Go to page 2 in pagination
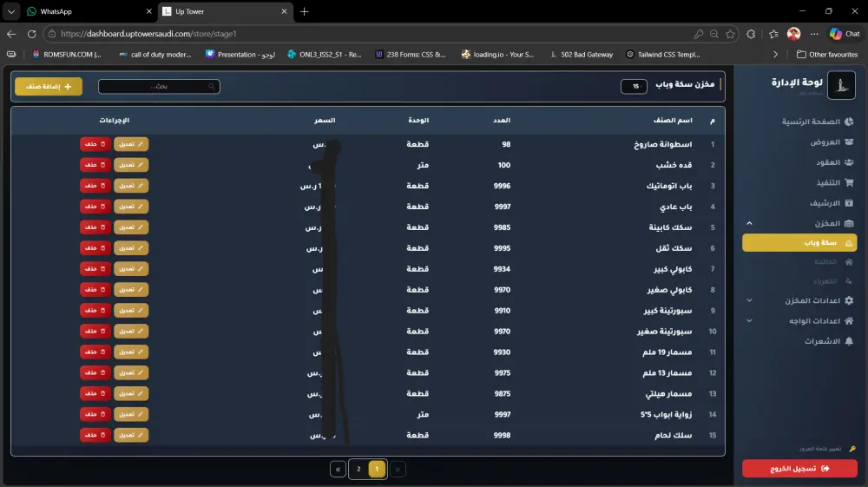 [358, 470]
